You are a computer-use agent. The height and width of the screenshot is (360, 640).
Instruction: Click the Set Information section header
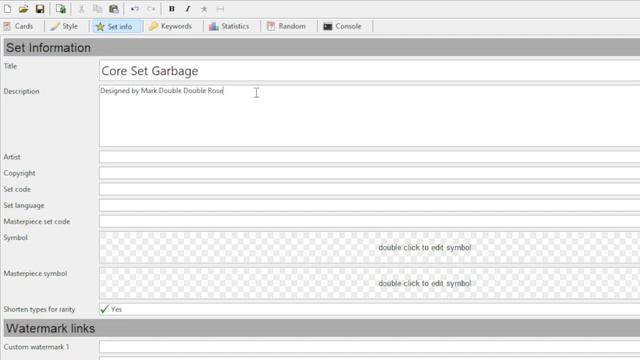(322, 48)
